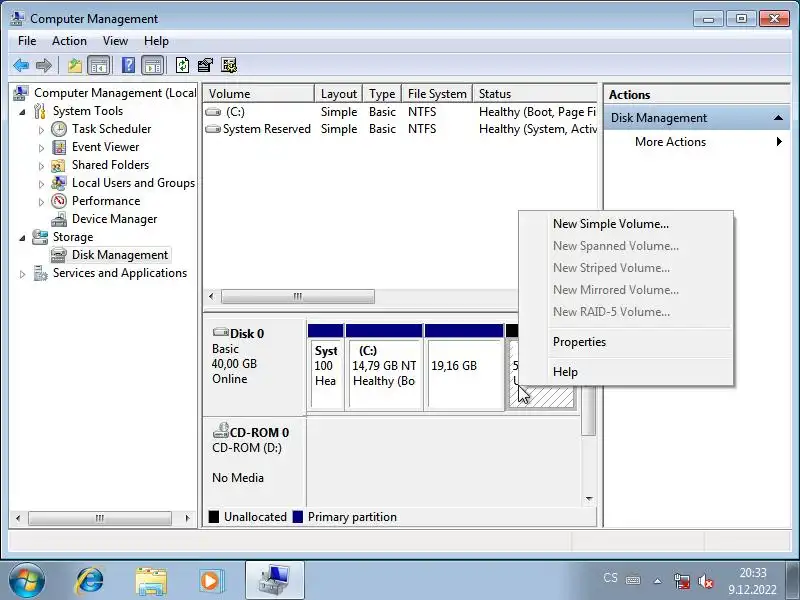Viewport: 800px width, 600px height.
Task: Click the Disk 0 label panel
Action: pos(255,367)
